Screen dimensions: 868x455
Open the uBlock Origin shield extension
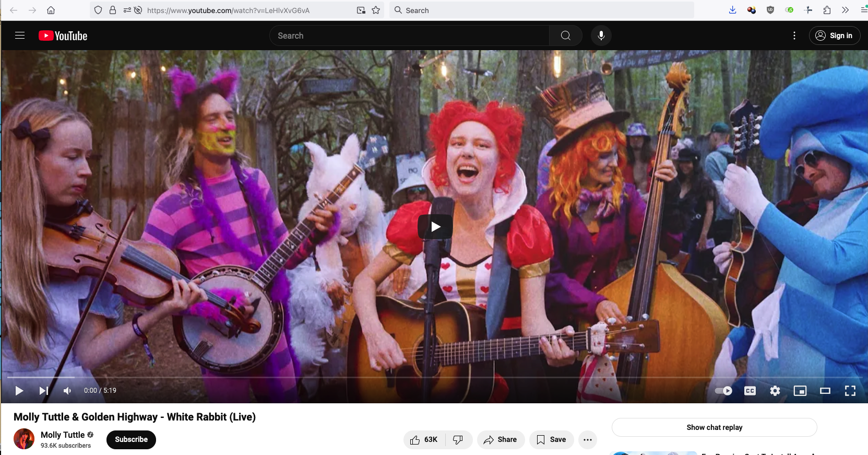[x=770, y=10]
